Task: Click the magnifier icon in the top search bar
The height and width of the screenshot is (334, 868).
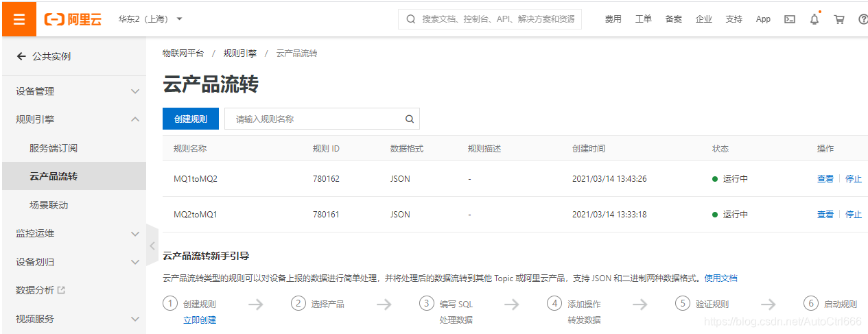Action: pos(410,19)
